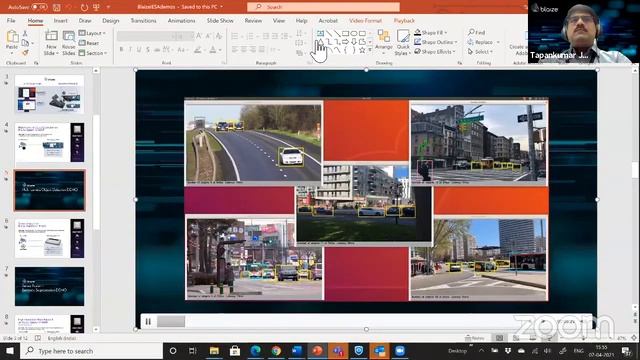Click the Copy icon

(x=25, y=43)
